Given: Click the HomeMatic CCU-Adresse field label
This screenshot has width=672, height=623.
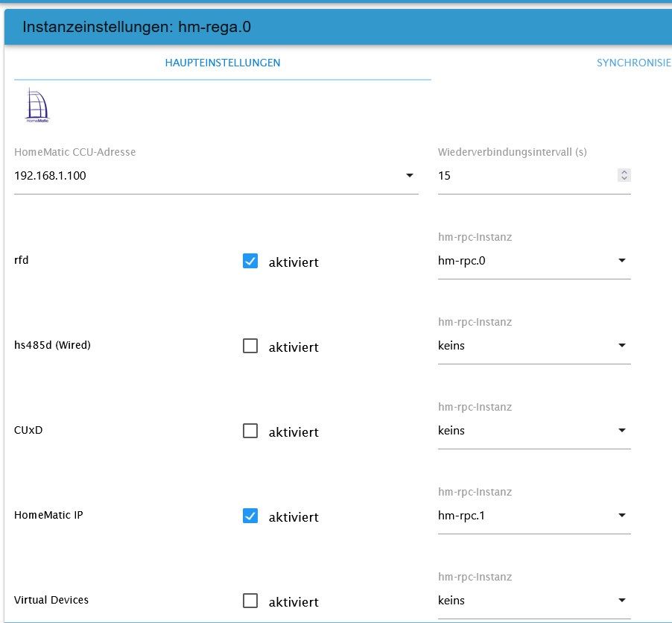Looking at the screenshot, I should pos(75,152).
